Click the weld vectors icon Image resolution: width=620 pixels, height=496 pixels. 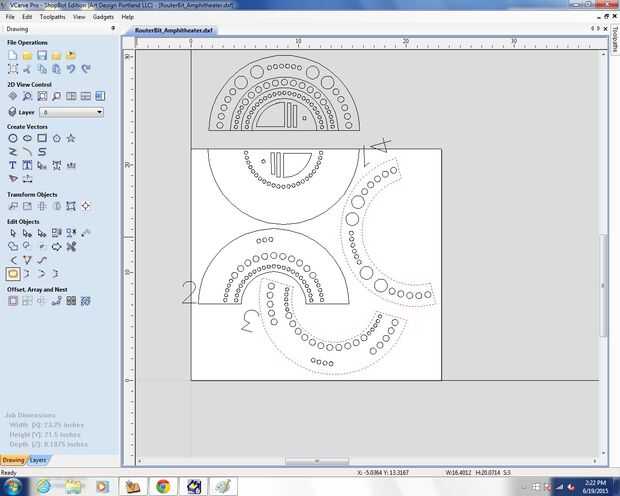[13, 247]
